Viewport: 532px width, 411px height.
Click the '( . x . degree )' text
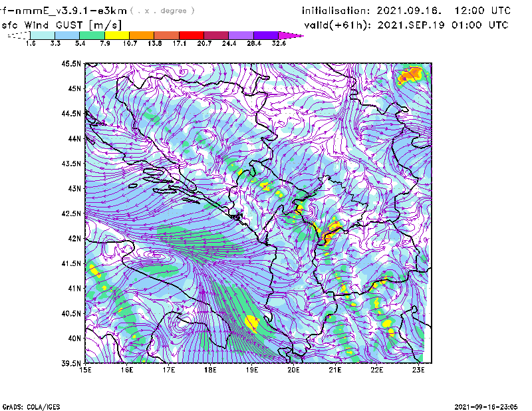tap(162, 11)
